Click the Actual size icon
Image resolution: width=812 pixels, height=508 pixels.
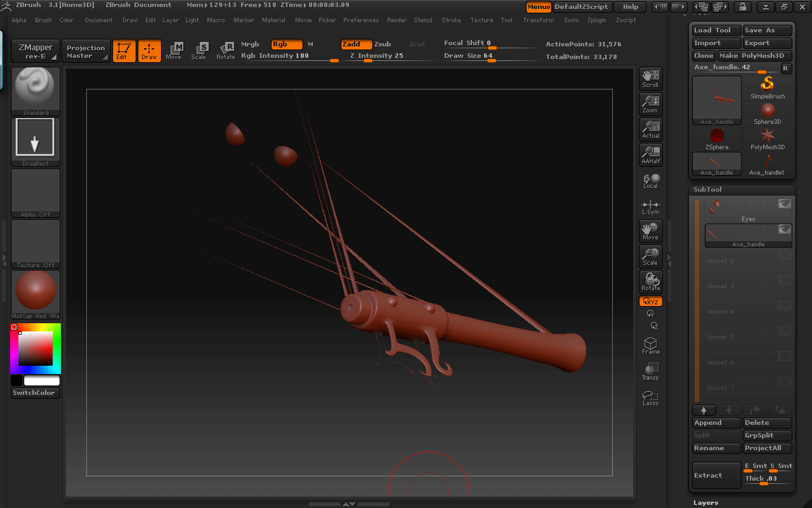pyautogui.click(x=650, y=129)
